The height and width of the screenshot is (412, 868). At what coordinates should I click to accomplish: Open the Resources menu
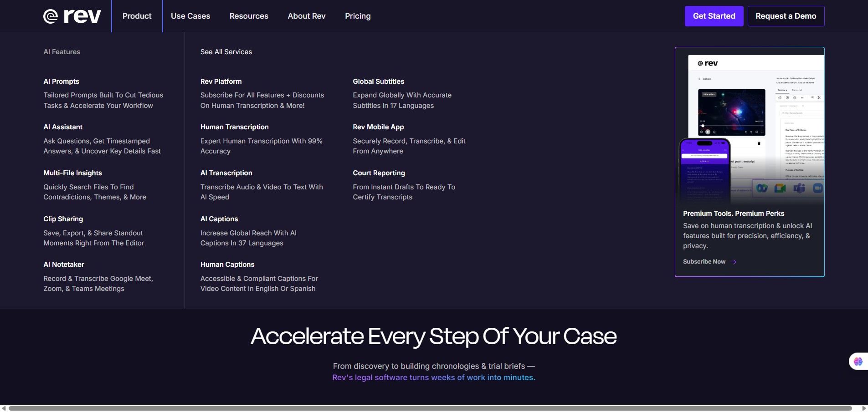249,16
